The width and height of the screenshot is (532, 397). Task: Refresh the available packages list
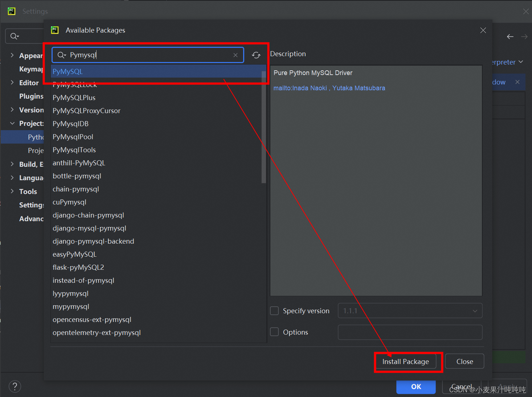tap(256, 55)
